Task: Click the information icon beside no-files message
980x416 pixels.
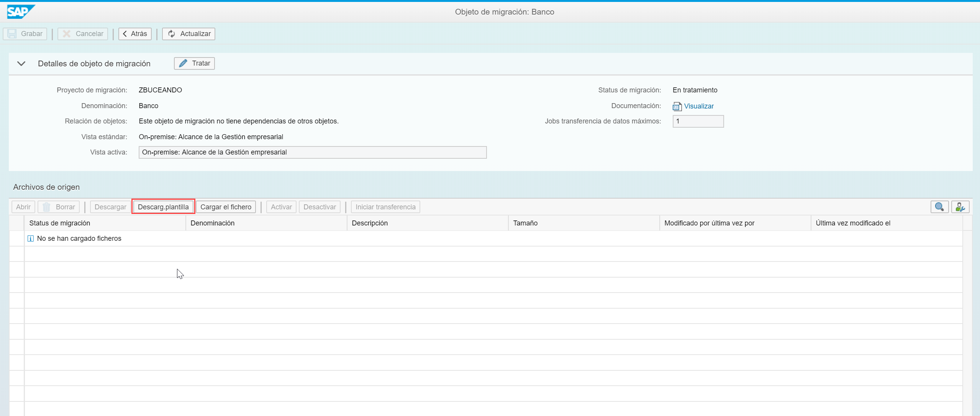Action: pos(31,238)
